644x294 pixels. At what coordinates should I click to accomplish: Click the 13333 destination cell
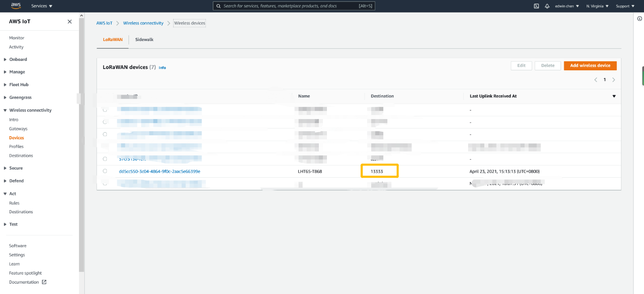[x=377, y=171]
